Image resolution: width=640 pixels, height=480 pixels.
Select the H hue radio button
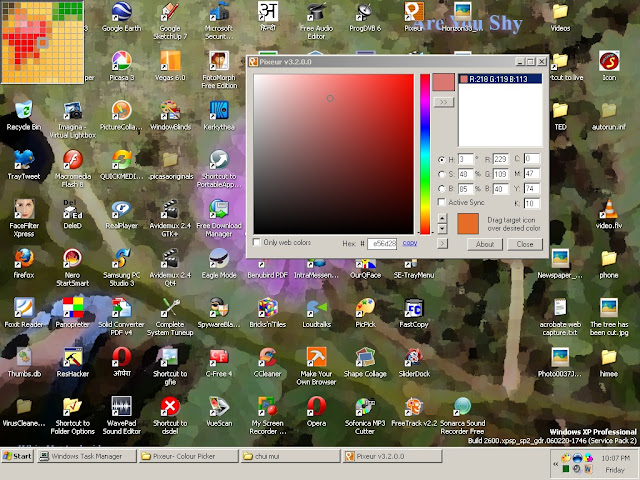click(441, 160)
